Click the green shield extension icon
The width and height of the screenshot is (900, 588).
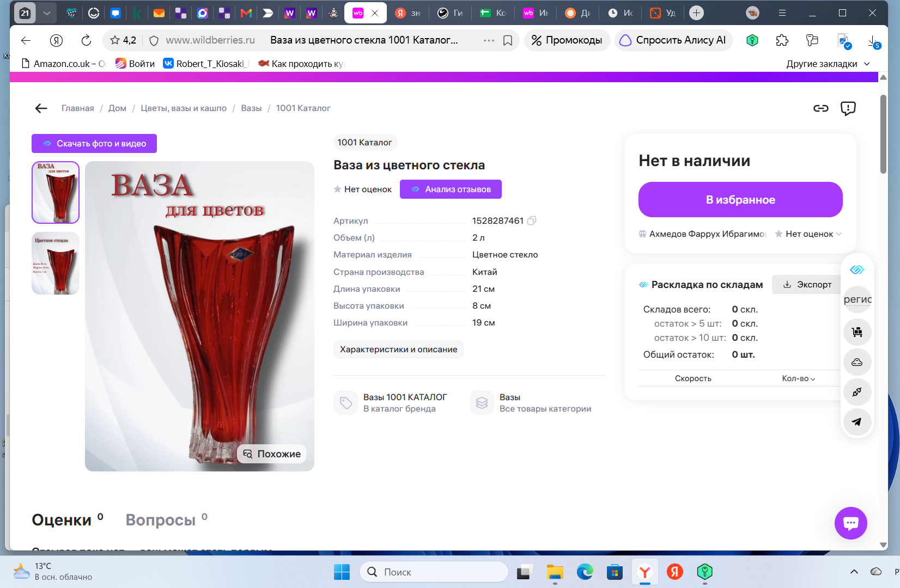pos(752,40)
